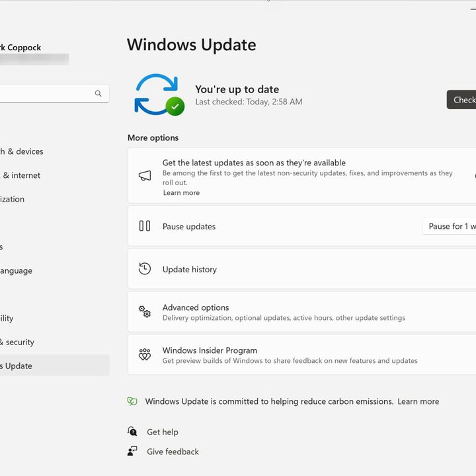Open the Accessibility sidebar item
Screen dimensions: 476x476
55,318
